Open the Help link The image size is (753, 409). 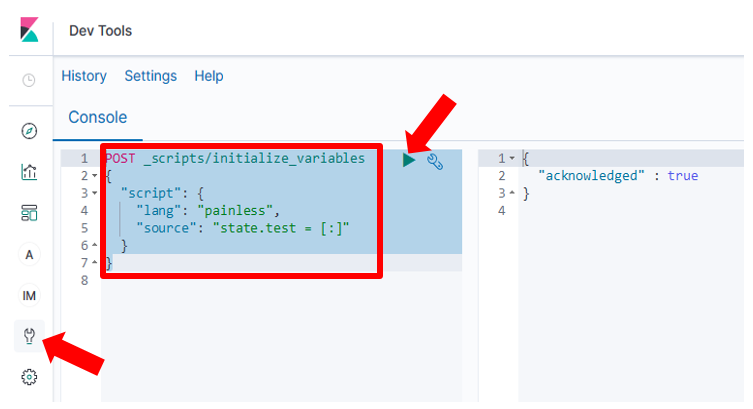[209, 76]
